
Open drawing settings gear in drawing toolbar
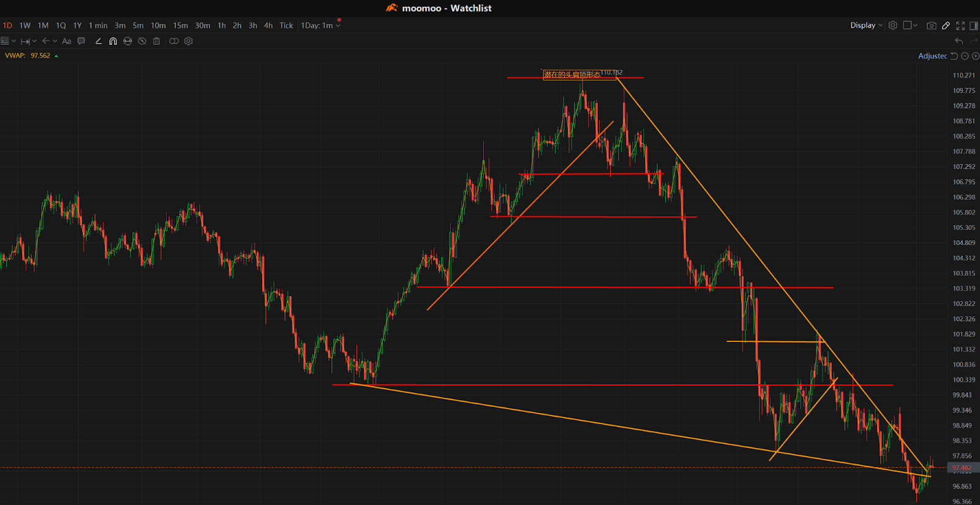click(189, 41)
